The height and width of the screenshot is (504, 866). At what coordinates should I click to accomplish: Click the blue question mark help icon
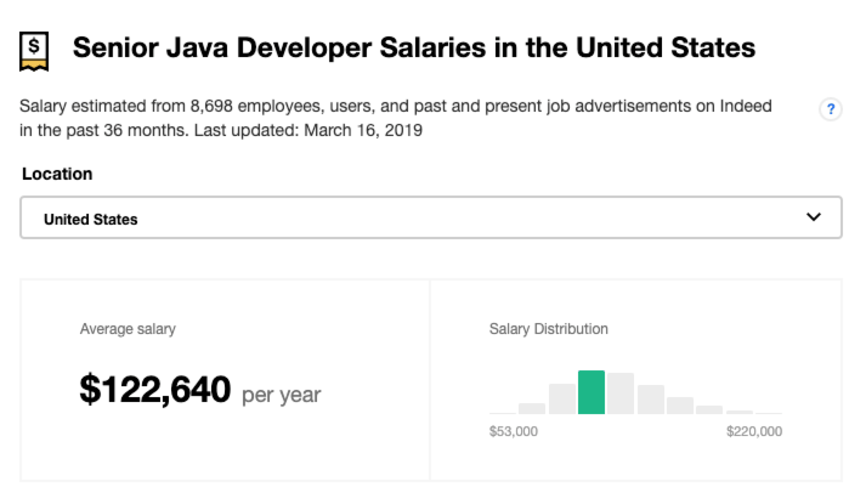831,110
